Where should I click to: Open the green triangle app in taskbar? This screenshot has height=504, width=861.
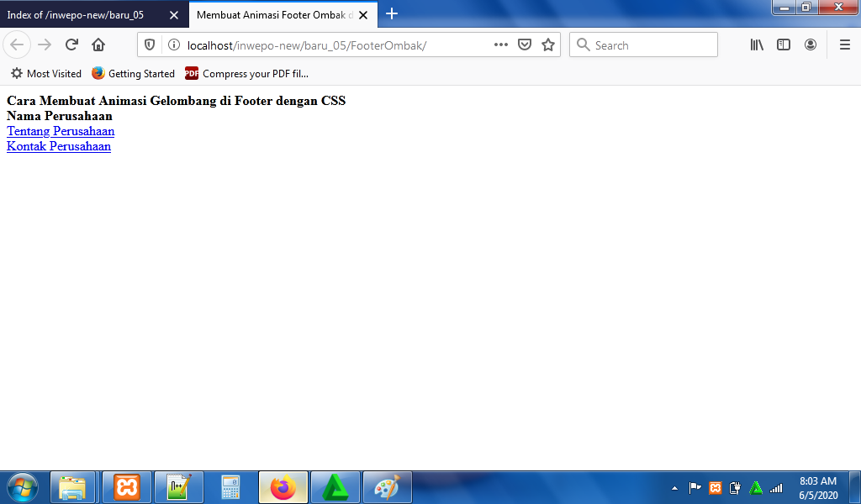(x=335, y=487)
